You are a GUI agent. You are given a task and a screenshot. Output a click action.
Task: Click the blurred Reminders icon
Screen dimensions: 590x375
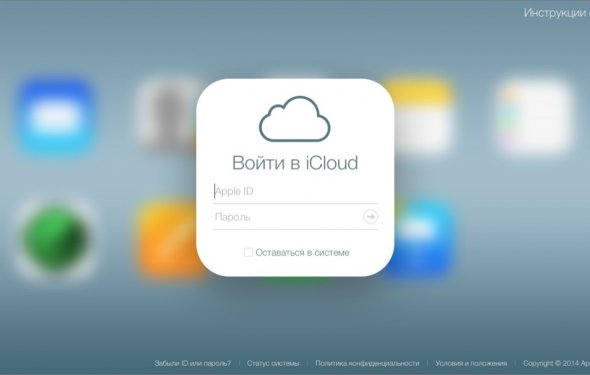(x=534, y=117)
